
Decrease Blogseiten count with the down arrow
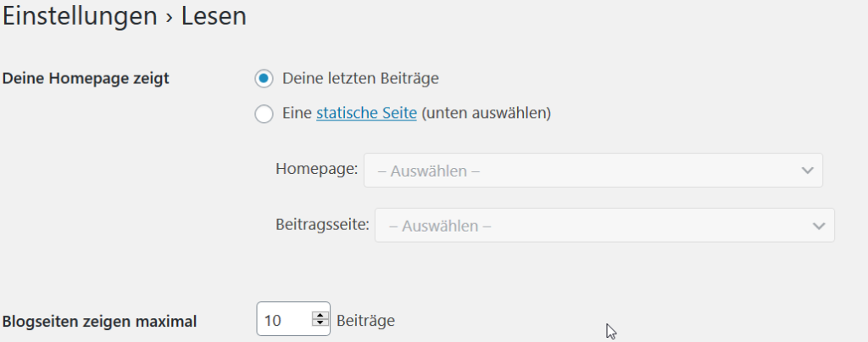[320, 322]
